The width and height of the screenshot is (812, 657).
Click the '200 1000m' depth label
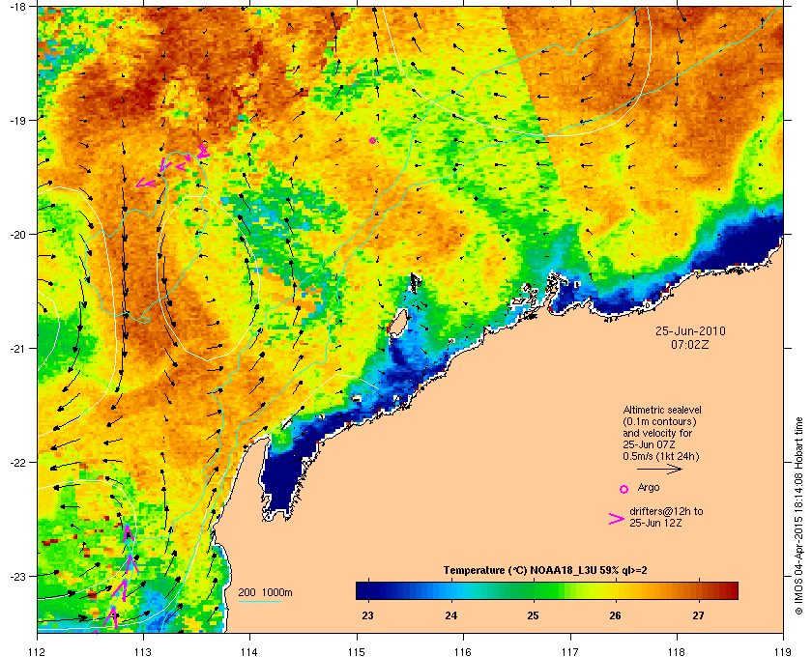point(265,592)
